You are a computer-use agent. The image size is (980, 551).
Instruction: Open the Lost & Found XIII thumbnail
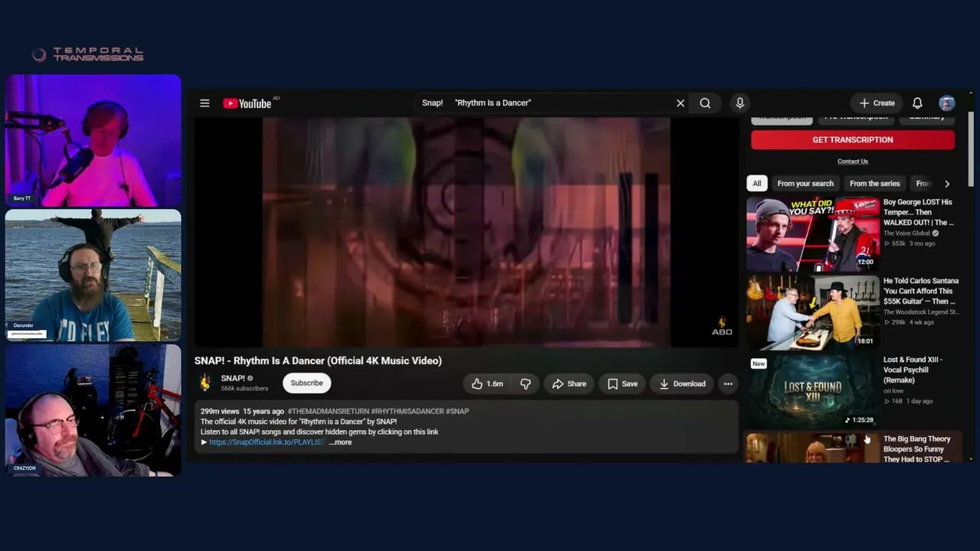click(x=813, y=390)
